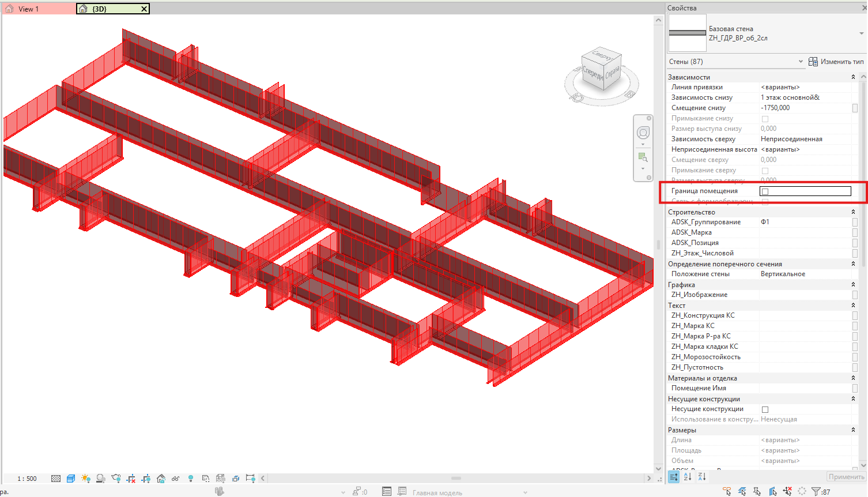Toggle Sun Path icon in view control bar
Viewport: 868px width, 497px height.
[86, 479]
